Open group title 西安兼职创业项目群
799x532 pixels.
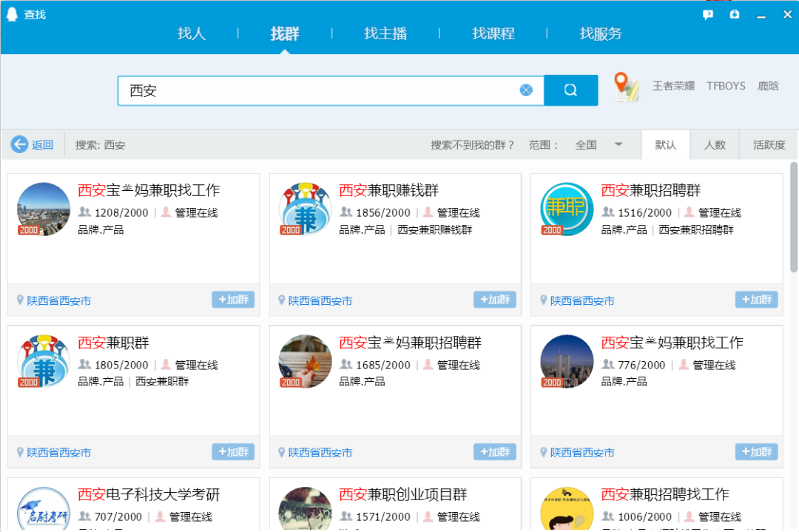403,494
